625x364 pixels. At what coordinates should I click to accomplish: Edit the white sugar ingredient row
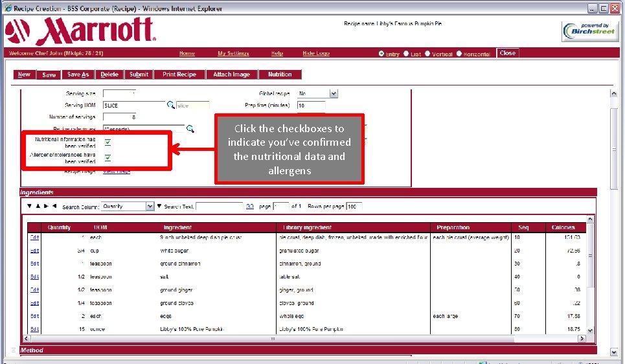[35, 251]
